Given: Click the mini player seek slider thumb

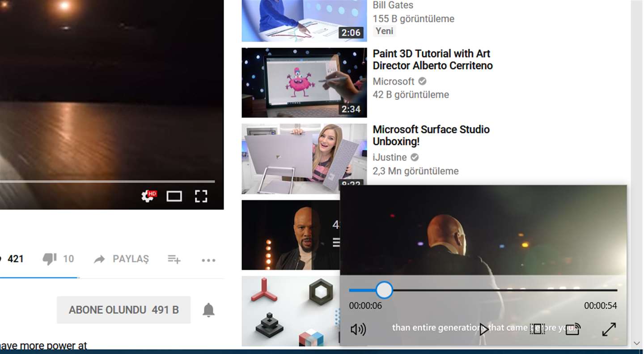Looking at the screenshot, I should [x=384, y=290].
